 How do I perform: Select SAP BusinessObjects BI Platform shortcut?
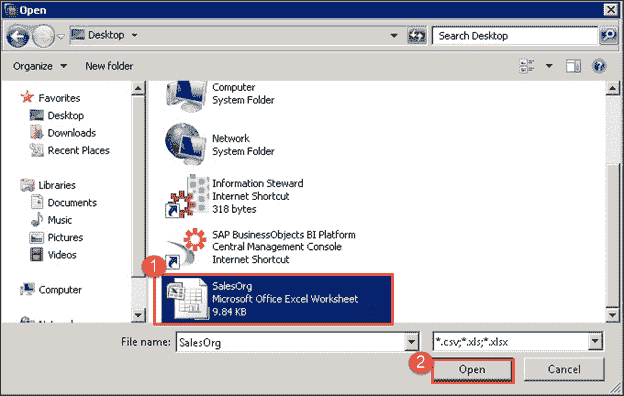coord(260,247)
